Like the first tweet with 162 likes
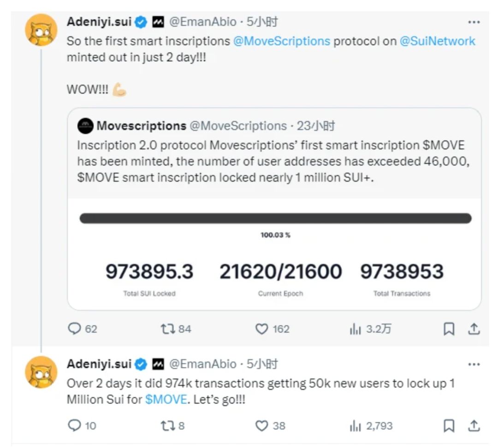This screenshot has width=498, height=448. pos(262,329)
